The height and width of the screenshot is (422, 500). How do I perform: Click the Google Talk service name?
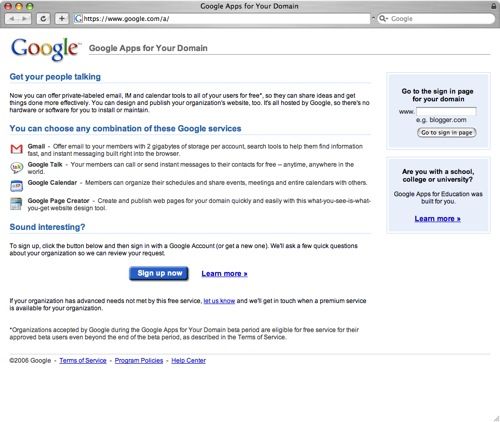[45, 164]
